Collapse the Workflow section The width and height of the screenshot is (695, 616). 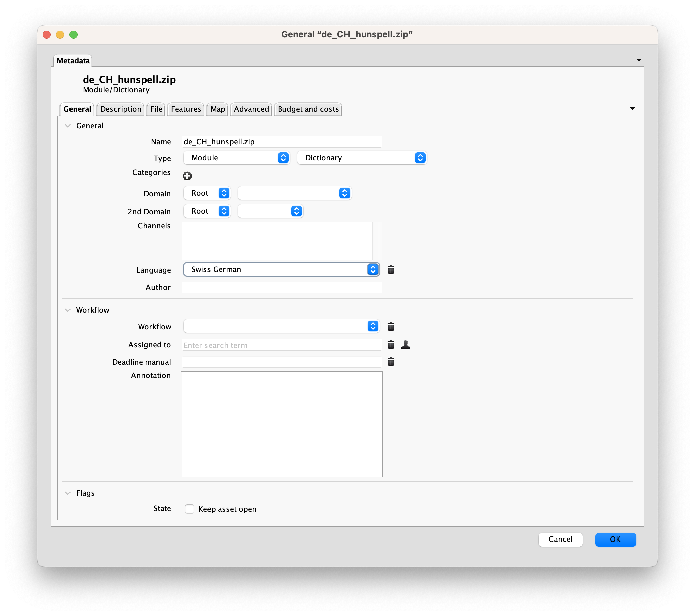(68, 310)
